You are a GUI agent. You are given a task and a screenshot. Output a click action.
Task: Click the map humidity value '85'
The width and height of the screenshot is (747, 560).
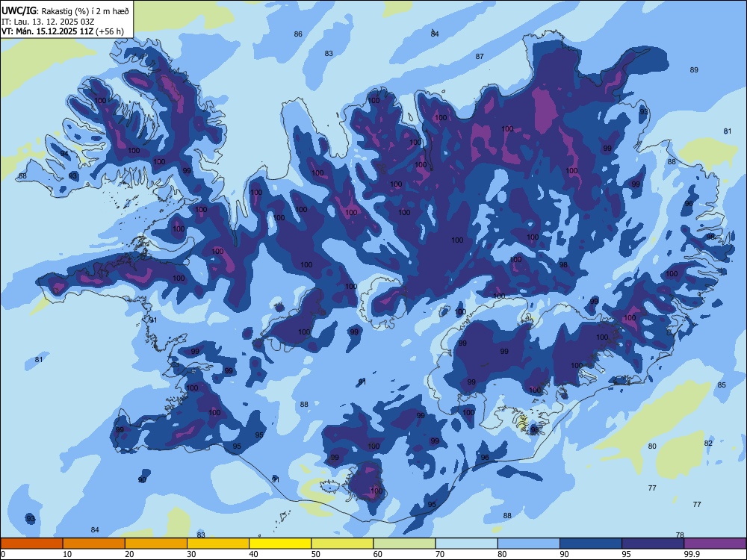pos(722,385)
